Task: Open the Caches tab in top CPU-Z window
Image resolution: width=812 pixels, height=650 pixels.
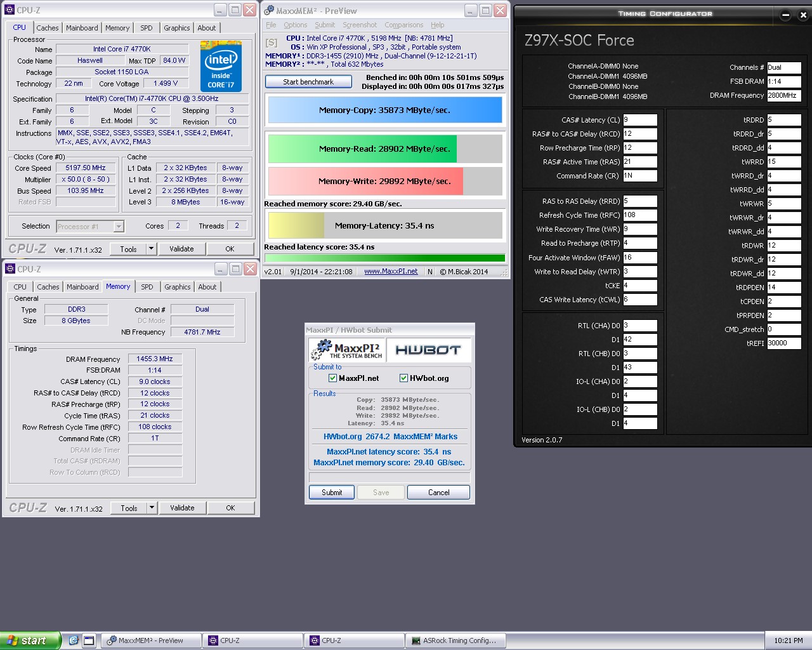Action: [x=48, y=28]
